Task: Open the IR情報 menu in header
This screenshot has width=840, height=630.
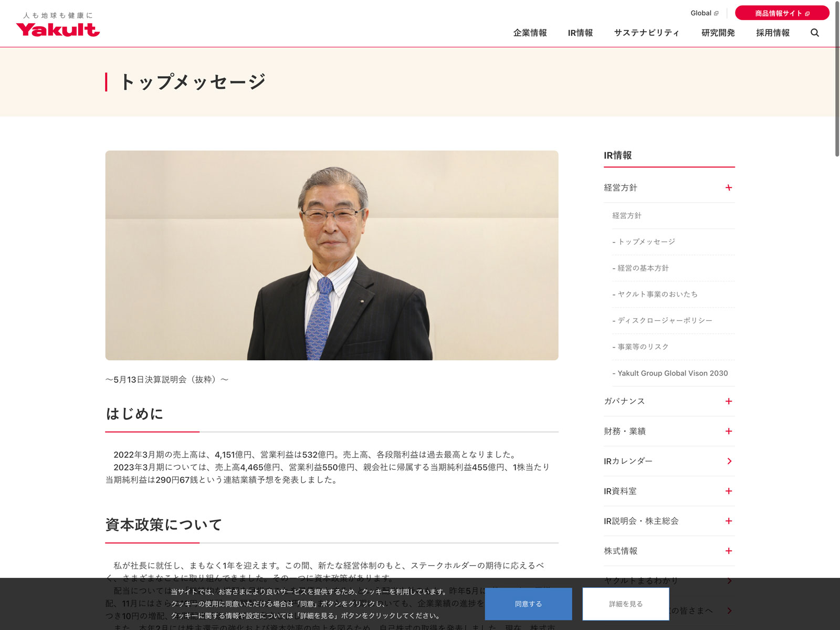Action: (580, 33)
